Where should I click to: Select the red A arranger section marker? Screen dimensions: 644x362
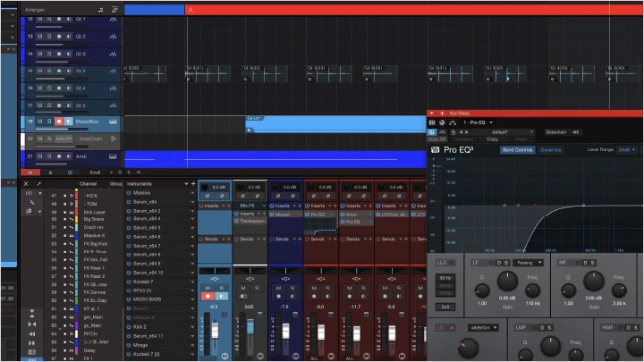[414, 10]
